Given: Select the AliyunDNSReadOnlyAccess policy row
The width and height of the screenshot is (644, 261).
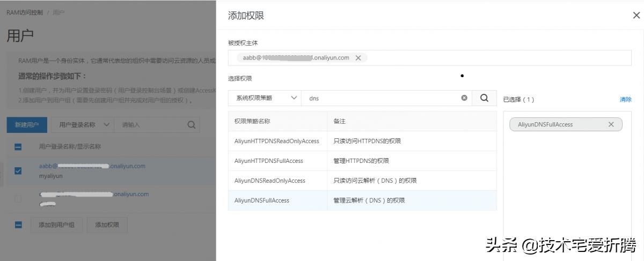Looking at the screenshot, I should (x=362, y=181).
